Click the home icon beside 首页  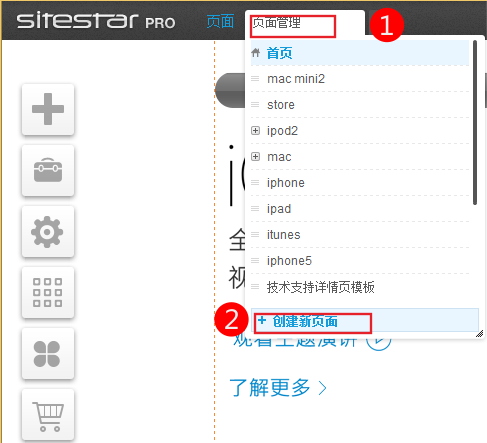click(256, 53)
